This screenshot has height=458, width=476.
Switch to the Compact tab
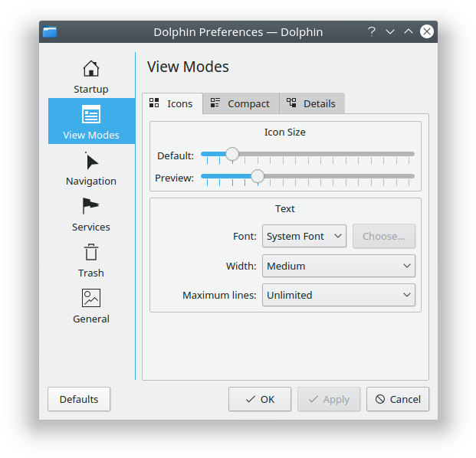(241, 103)
